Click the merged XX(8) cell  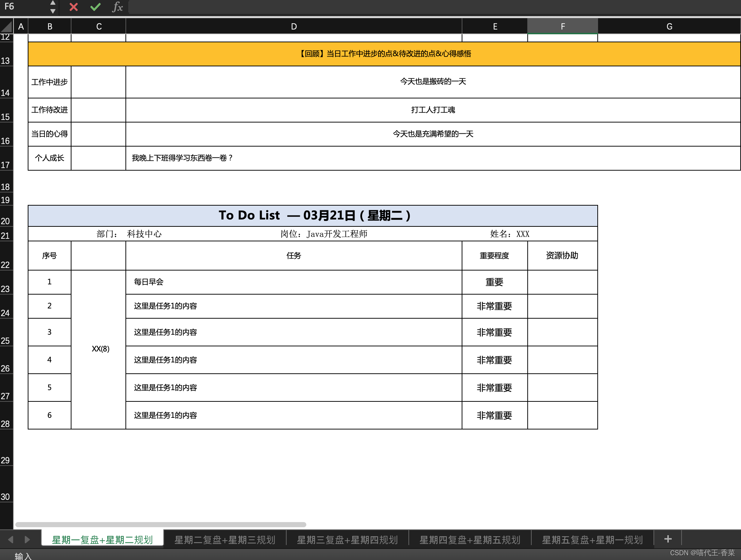98,350
